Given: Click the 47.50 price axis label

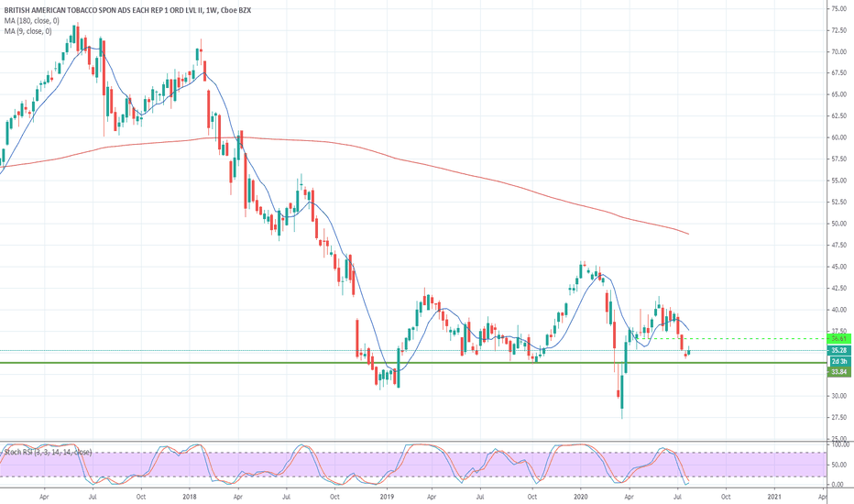Looking at the screenshot, I should [838, 246].
